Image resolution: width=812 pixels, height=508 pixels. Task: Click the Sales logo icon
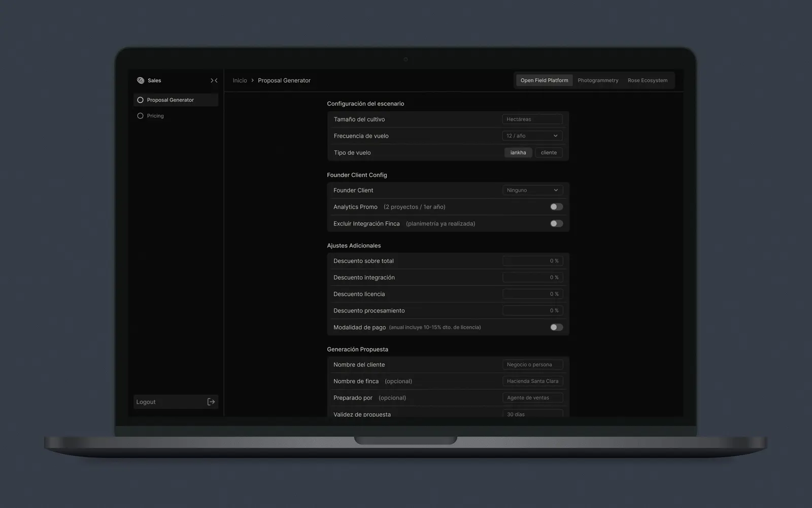[141, 80]
